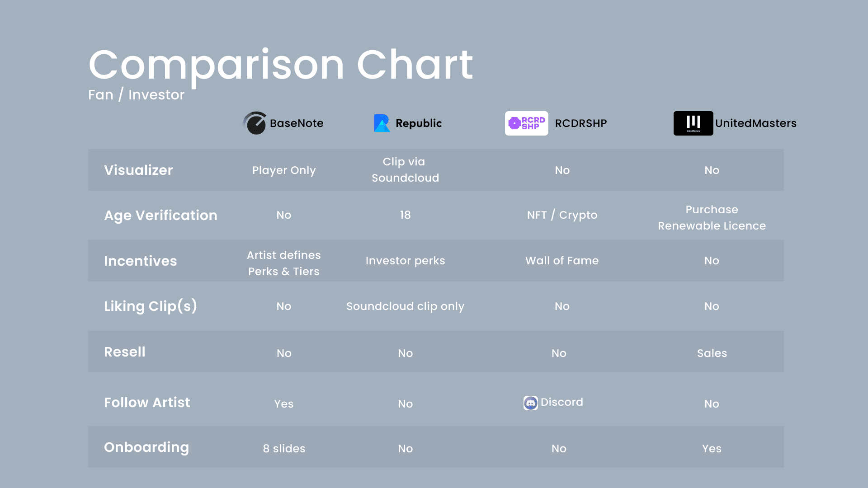Click the Wall of Fame cell
Viewport: 868px width, 488px height.
tap(562, 261)
